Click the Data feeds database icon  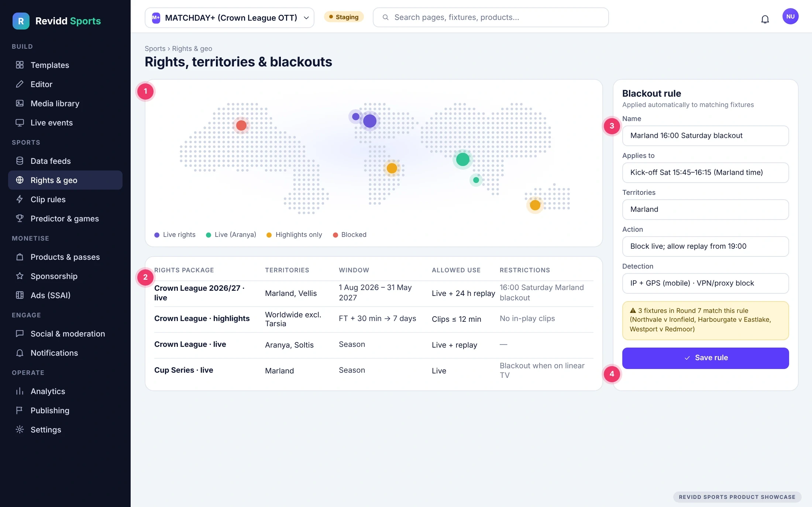click(20, 161)
